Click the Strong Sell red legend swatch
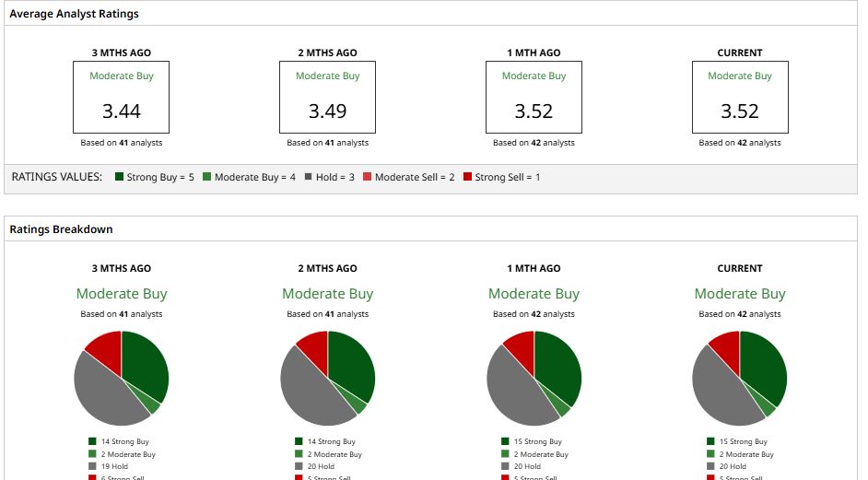Viewport: 868px width, 480px height. [467, 177]
